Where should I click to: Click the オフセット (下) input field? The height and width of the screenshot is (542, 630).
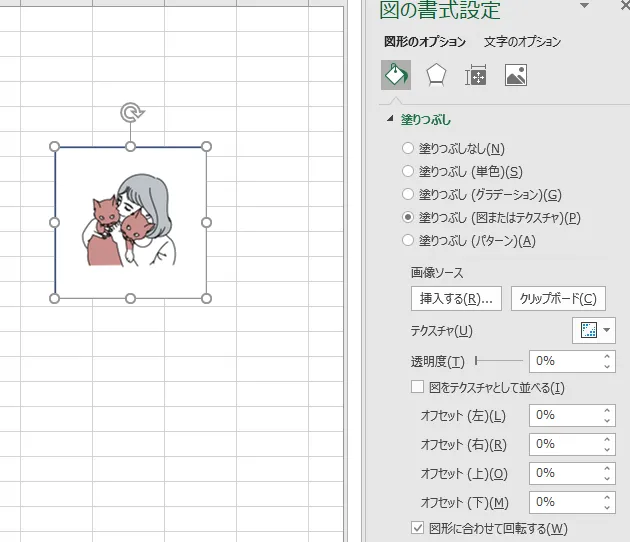pos(565,502)
